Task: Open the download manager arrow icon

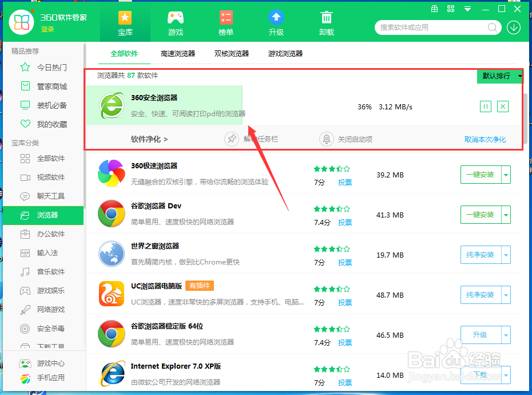Action: pyautogui.click(x=514, y=27)
